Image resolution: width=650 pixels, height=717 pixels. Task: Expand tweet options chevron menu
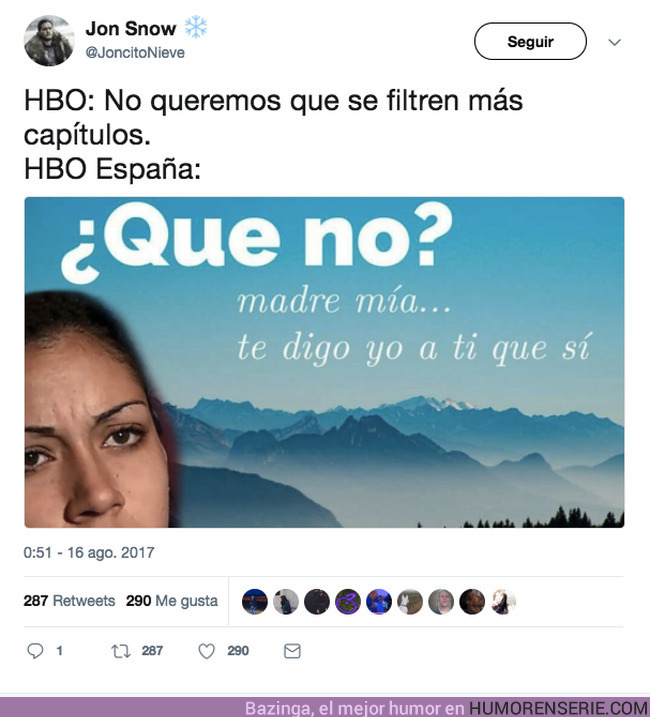(x=614, y=42)
